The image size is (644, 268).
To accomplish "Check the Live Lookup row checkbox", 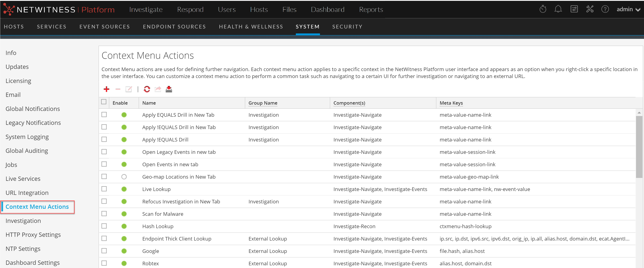I will click(104, 189).
